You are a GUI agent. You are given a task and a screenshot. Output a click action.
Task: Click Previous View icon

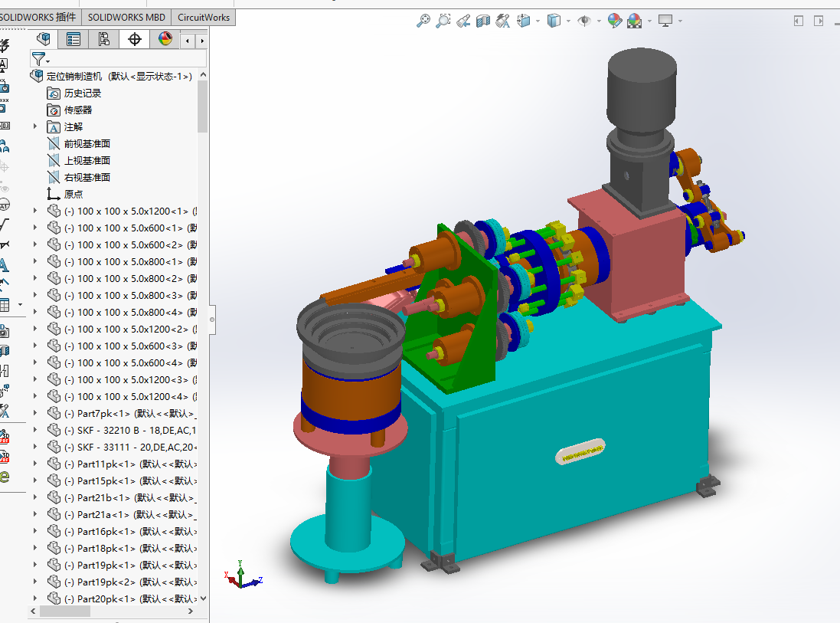463,21
